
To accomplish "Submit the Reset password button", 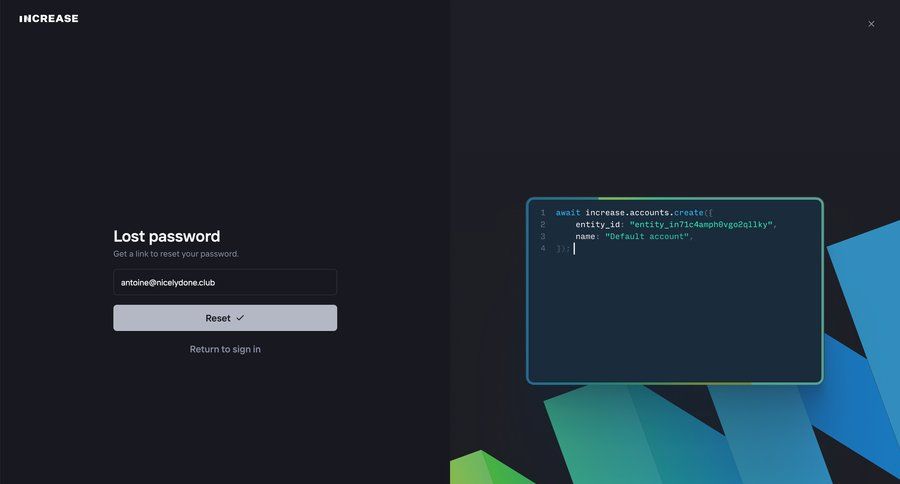I will coord(225,317).
